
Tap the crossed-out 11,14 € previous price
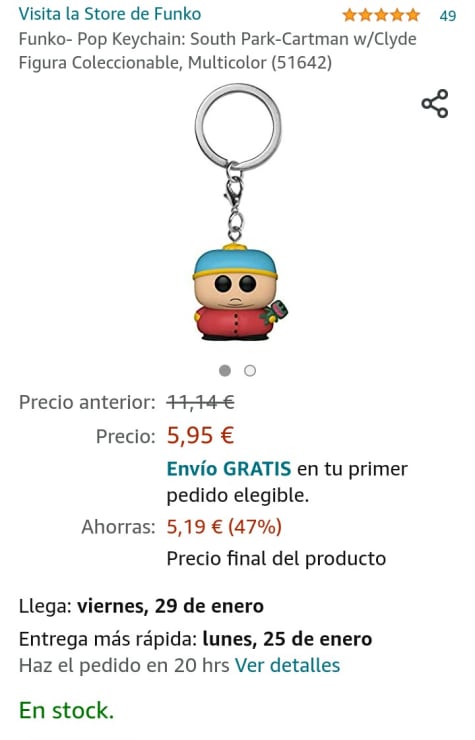click(x=200, y=403)
